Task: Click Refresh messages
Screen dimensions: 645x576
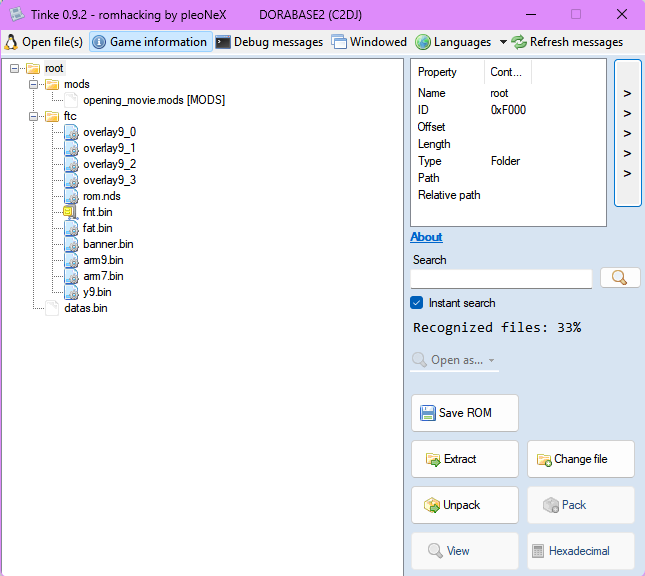Action: 567,42
